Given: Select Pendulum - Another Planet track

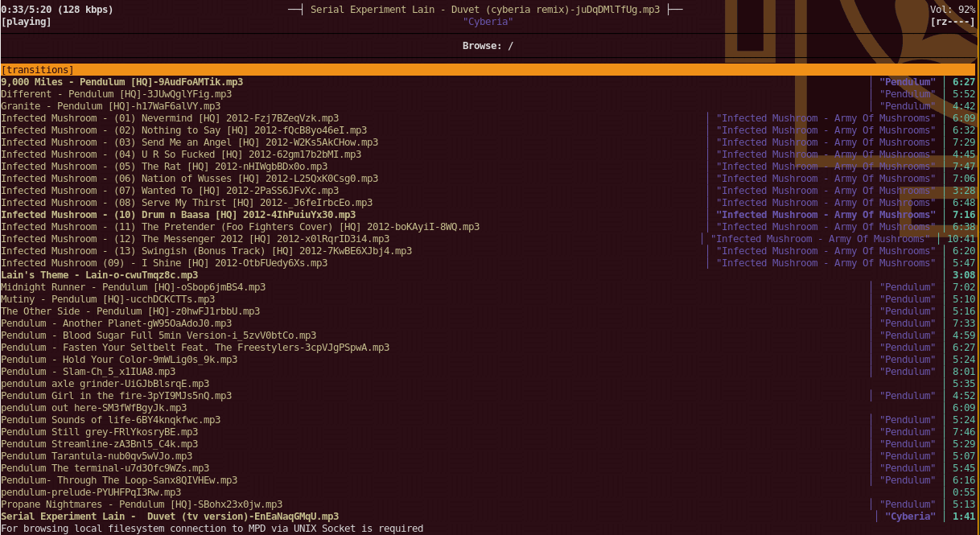Looking at the screenshot, I should coord(488,323).
